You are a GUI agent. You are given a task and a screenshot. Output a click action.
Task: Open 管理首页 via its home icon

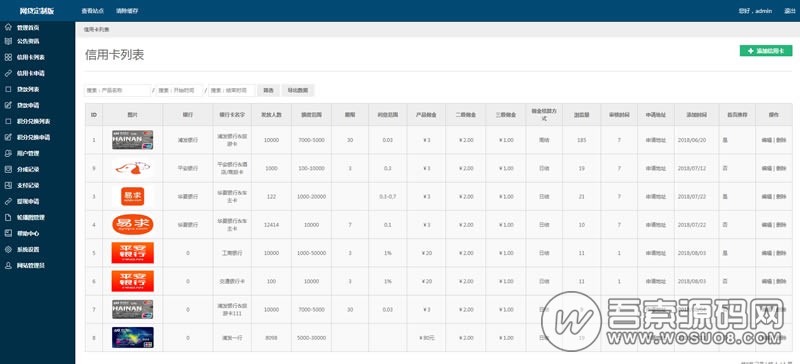(8, 27)
